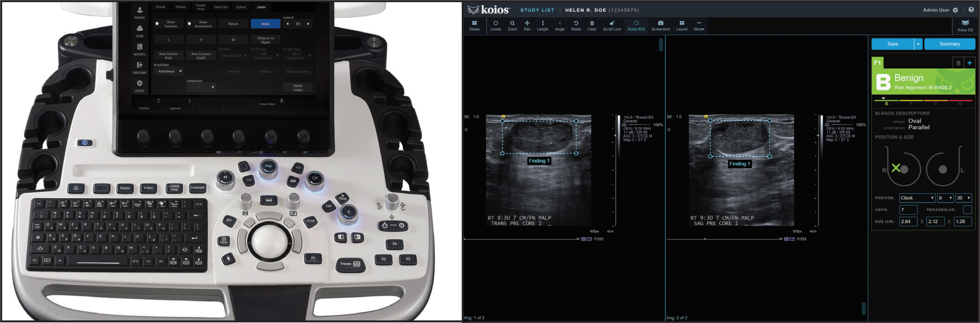980x323 pixels.
Task: Expand the More tools menu
Action: click(x=699, y=26)
